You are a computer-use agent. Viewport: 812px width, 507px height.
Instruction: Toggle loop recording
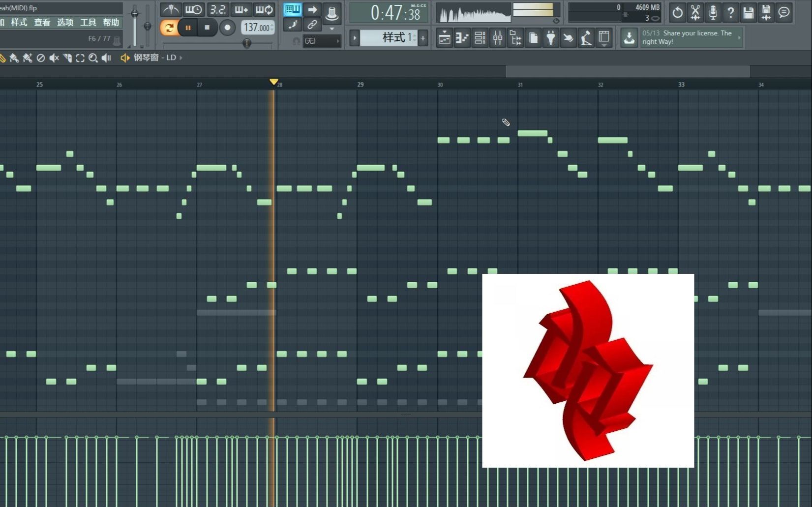coord(264,9)
